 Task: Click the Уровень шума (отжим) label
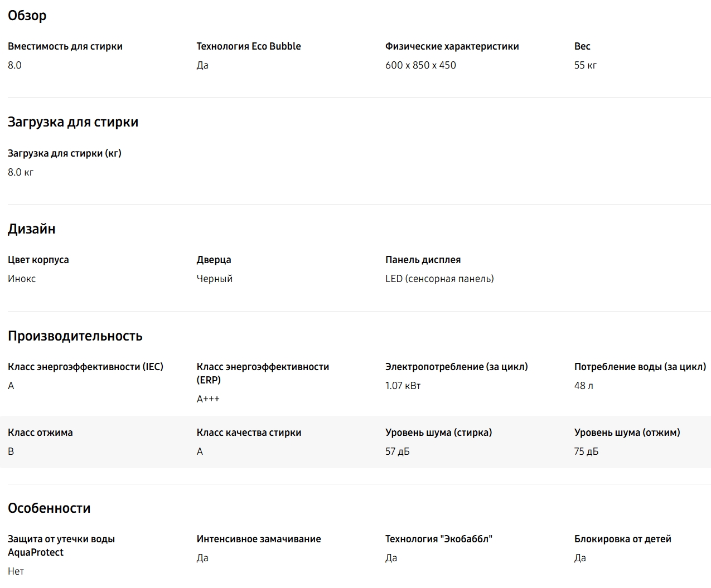pyautogui.click(x=627, y=433)
